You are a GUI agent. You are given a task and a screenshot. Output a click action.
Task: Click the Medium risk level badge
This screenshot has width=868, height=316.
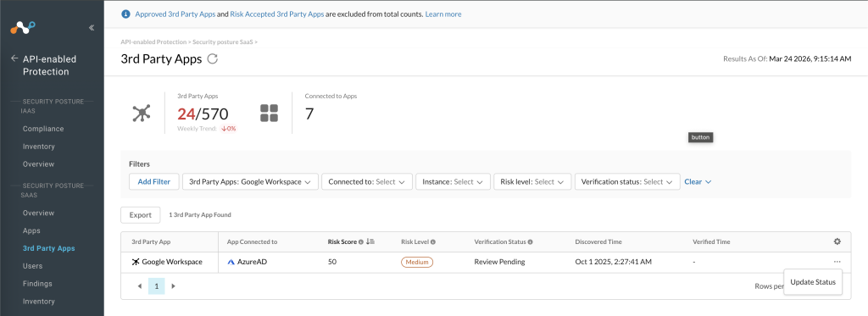(417, 262)
